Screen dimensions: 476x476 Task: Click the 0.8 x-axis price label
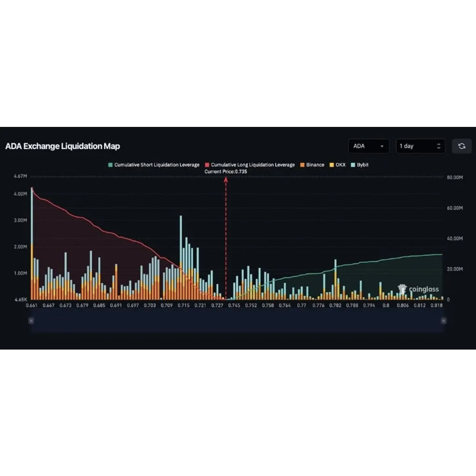386,305
